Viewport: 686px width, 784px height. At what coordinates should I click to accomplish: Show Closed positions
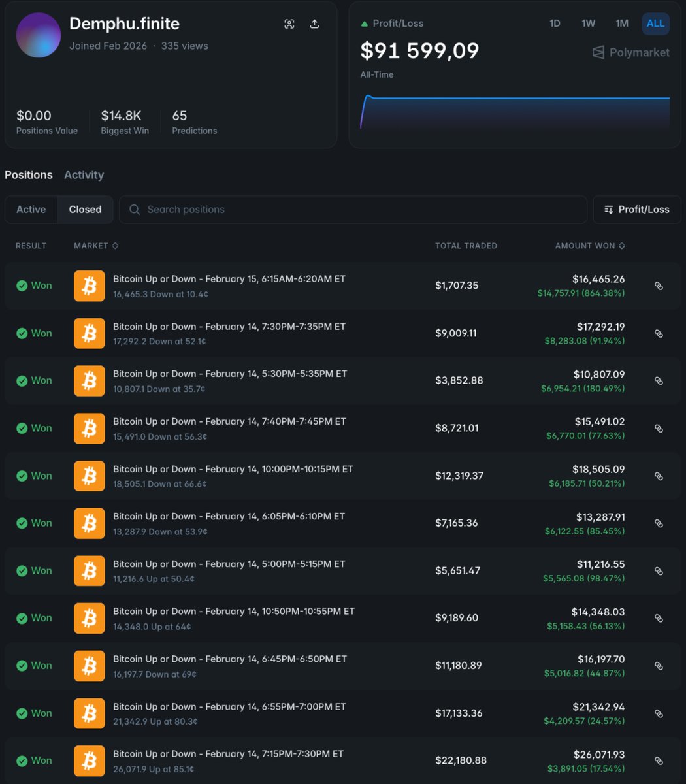click(x=85, y=210)
